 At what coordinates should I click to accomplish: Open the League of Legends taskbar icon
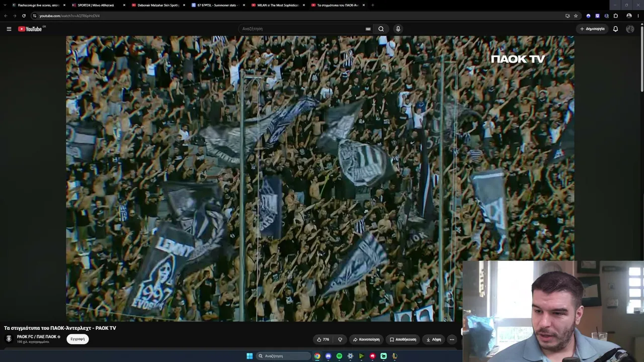tap(394, 356)
